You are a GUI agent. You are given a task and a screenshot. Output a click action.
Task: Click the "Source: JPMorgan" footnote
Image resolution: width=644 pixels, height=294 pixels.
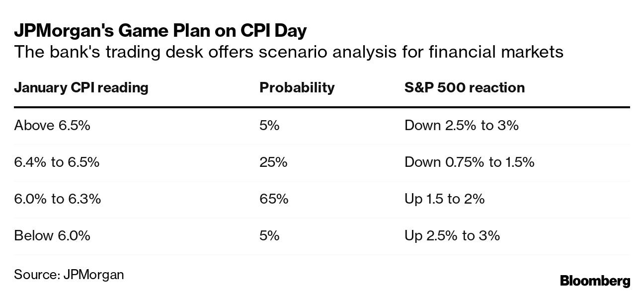[x=69, y=274]
